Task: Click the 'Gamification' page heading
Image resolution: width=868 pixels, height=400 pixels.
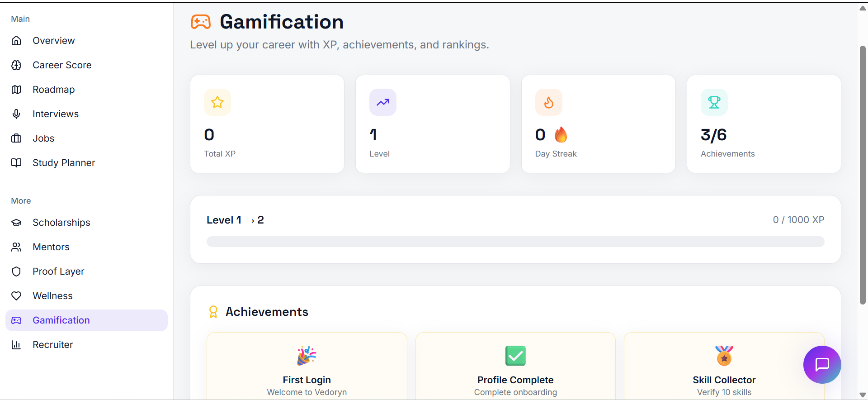Action: [282, 22]
